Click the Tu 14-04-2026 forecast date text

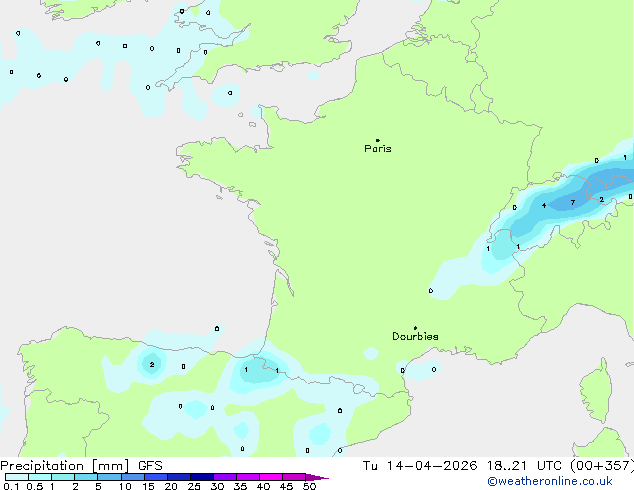pyautogui.click(x=420, y=466)
